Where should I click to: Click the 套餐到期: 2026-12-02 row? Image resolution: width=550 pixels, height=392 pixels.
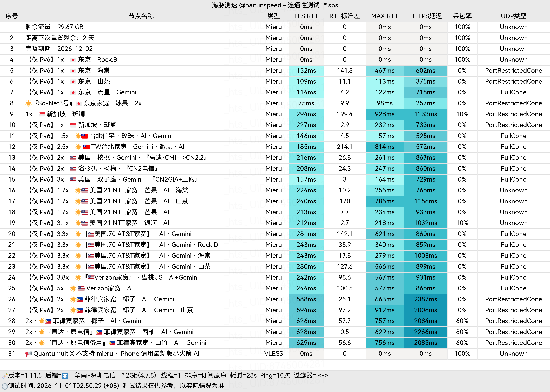(x=275, y=49)
